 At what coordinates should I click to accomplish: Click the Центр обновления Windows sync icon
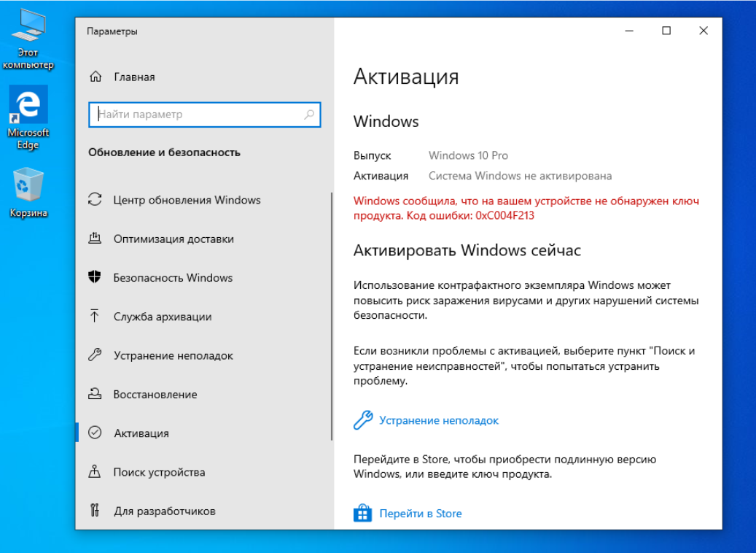[94, 200]
